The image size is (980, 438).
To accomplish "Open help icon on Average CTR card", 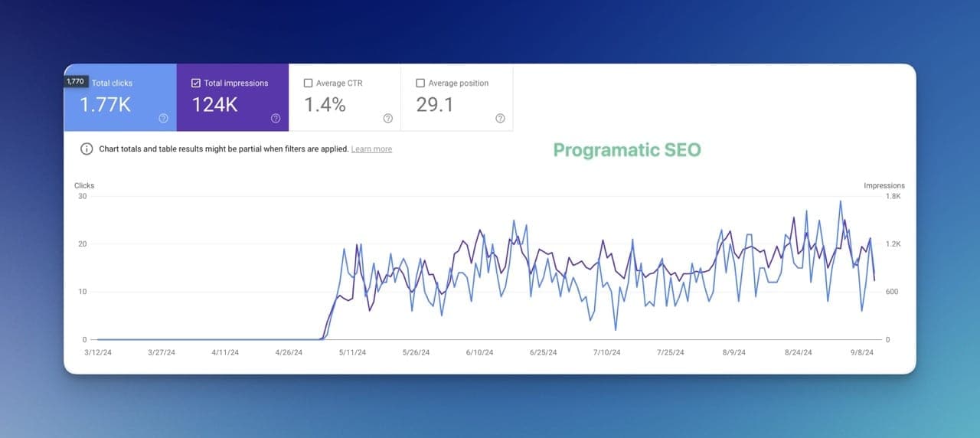I will coord(388,118).
